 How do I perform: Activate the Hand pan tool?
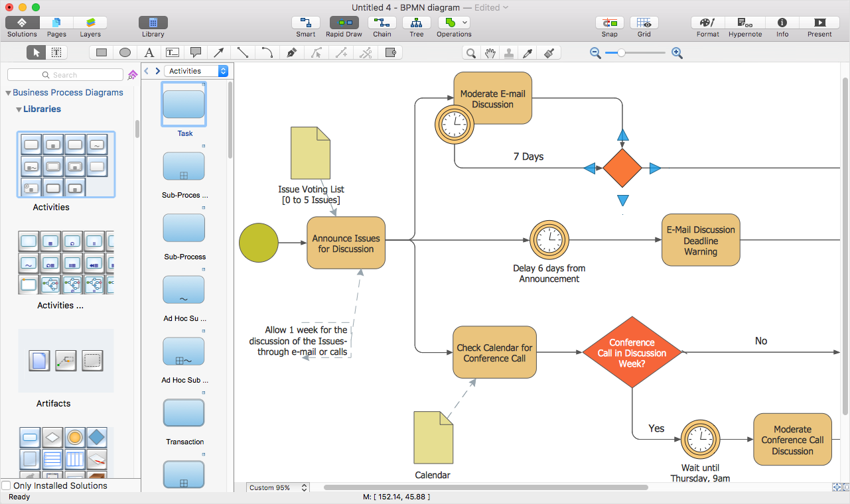pyautogui.click(x=490, y=53)
